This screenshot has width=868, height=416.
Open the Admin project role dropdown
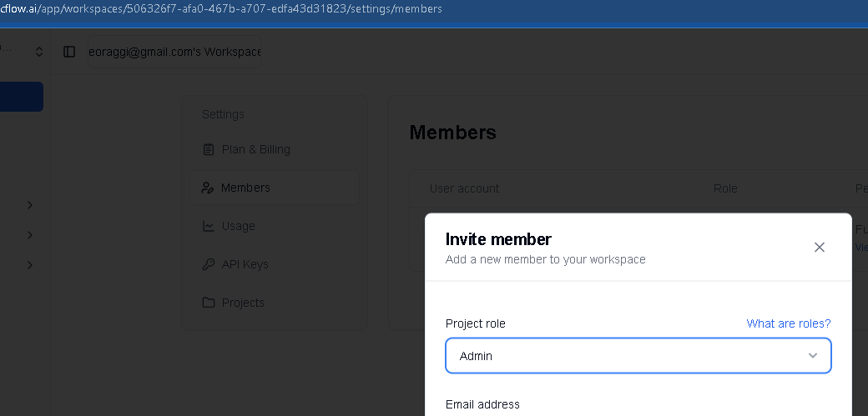point(638,356)
